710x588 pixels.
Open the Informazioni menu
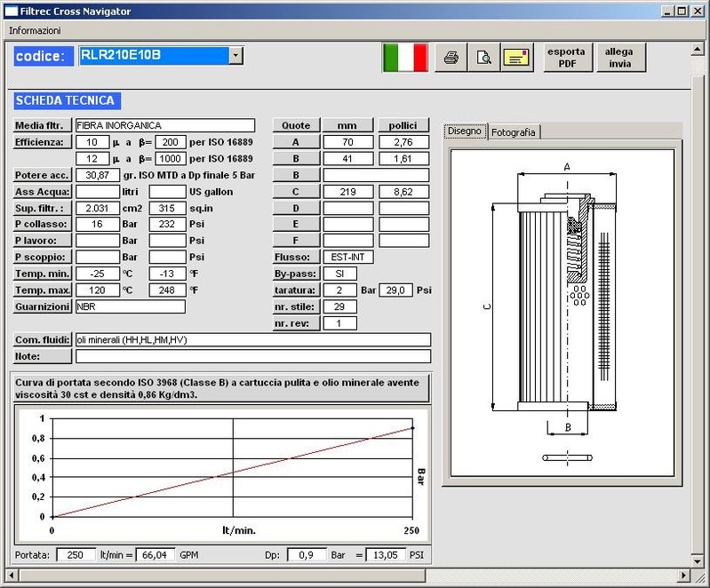click(35, 30)
